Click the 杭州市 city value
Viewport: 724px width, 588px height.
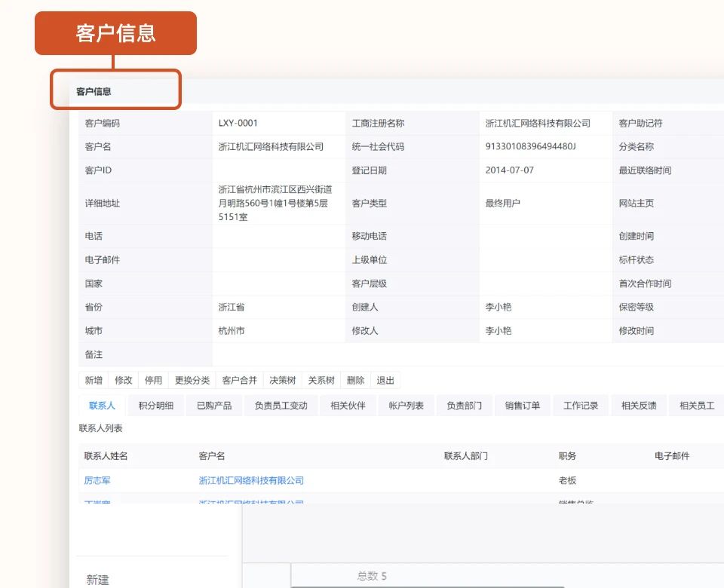[x=232, y=330]
